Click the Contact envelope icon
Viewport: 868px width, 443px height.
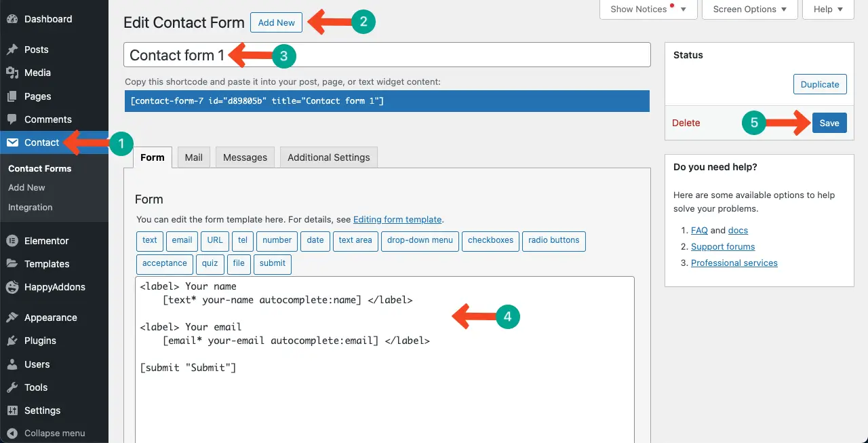pos(12,142)
